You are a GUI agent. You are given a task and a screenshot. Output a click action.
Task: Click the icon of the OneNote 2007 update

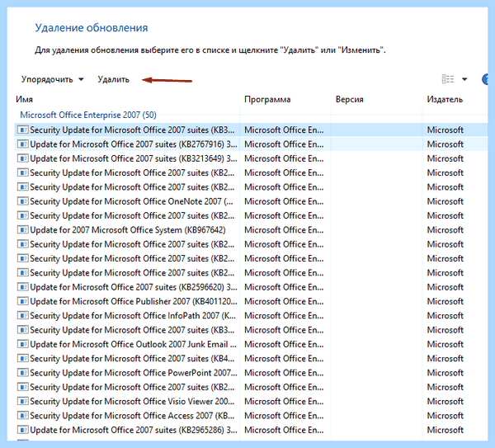pyautogui.click(x=23, y=201)
